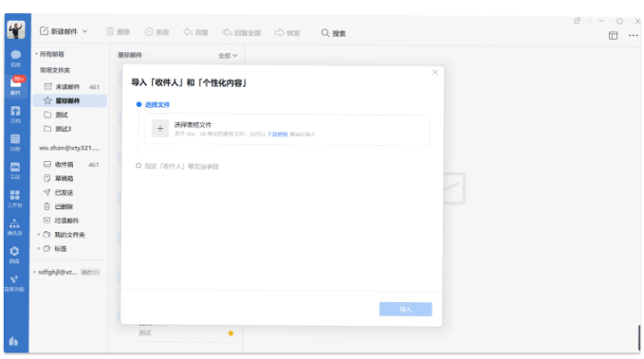Open the 已发送 sent folder
644x359 pixels.
coord(70,192)
